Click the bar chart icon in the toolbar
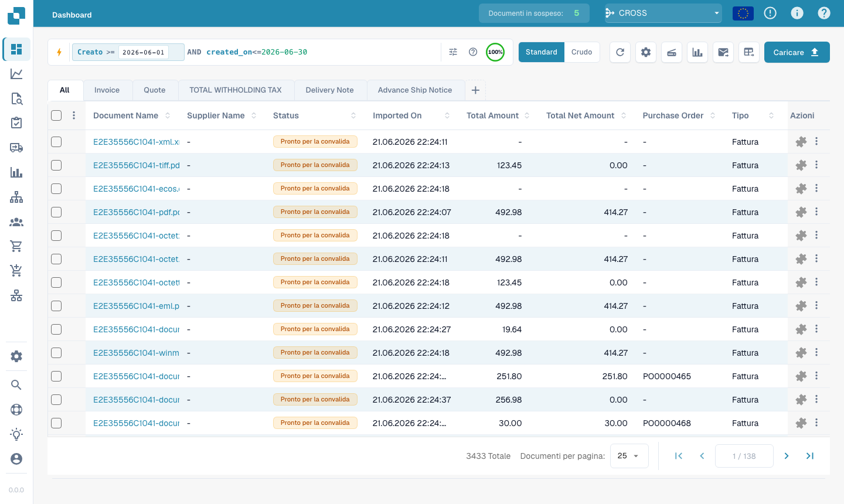Viewport: 844px width, 504px height. click(697, 52)
